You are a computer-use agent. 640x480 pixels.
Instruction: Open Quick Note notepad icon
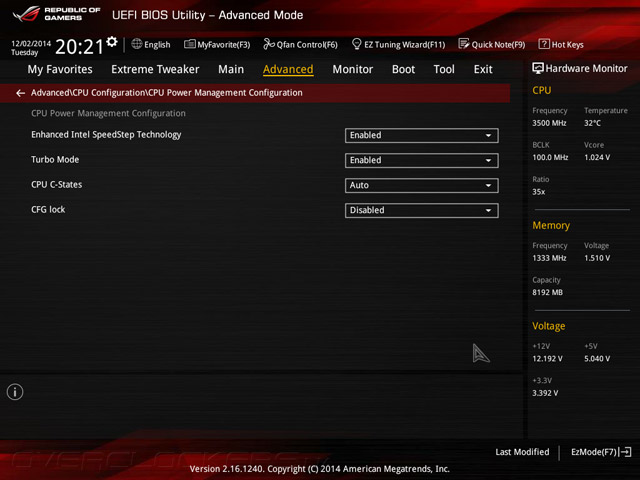click(x=464, y=44)
